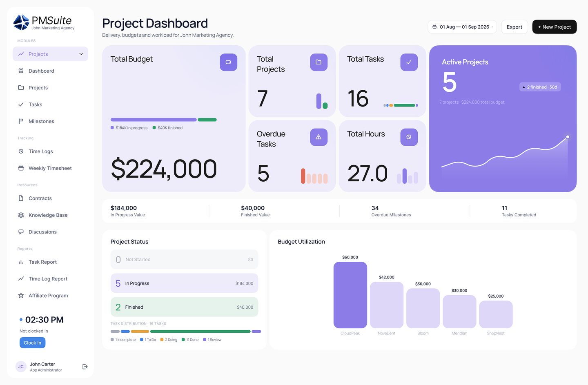Viewport: 588px width, 385px height.
Task: Click the document icon next to Contracts
Action: [21, 198]
